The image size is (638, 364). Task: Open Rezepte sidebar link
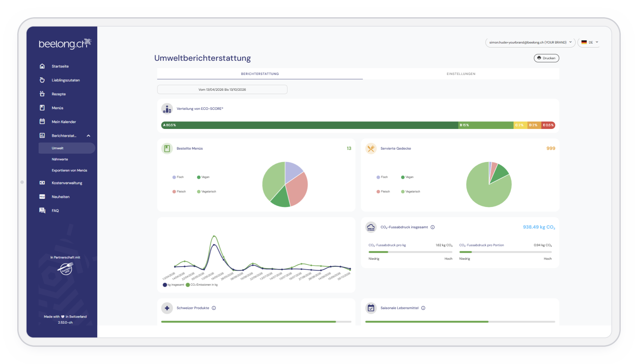[x=59, y=94]
